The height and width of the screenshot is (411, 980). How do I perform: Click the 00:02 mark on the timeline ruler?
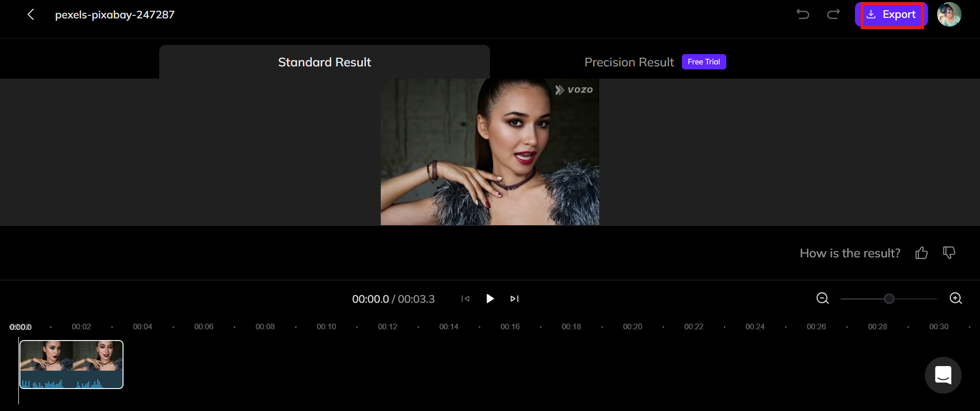(x=81, y=327)
